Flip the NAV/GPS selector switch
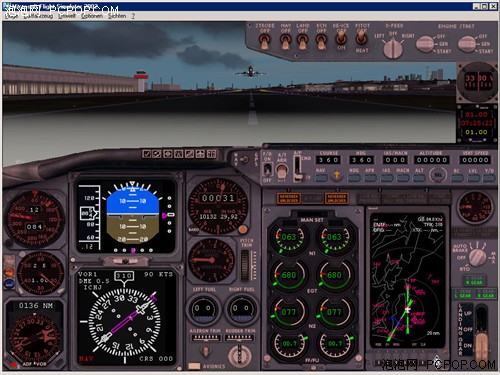Screen dimensions: 500x375 (x=245, y=159)
